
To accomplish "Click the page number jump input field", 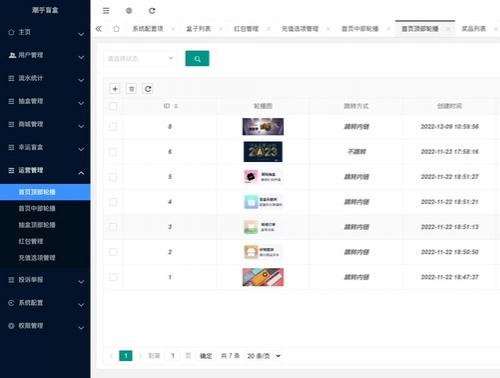I will click(x=173, y=356).
